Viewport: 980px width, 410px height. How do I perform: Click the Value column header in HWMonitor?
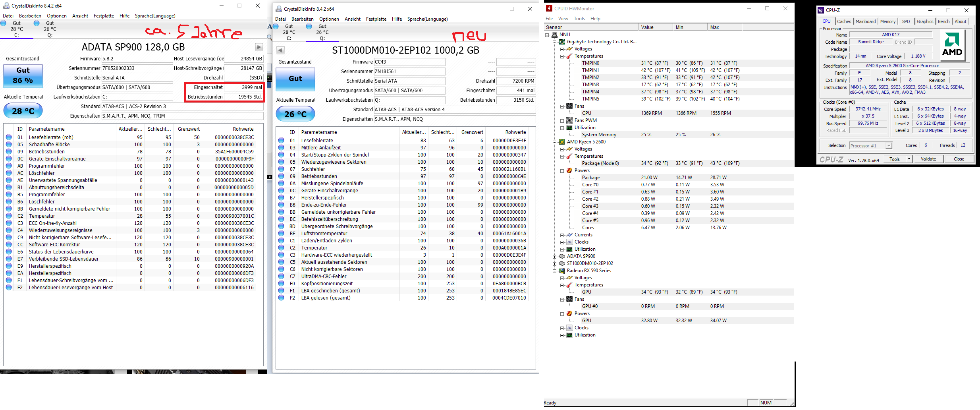[656, 27]
